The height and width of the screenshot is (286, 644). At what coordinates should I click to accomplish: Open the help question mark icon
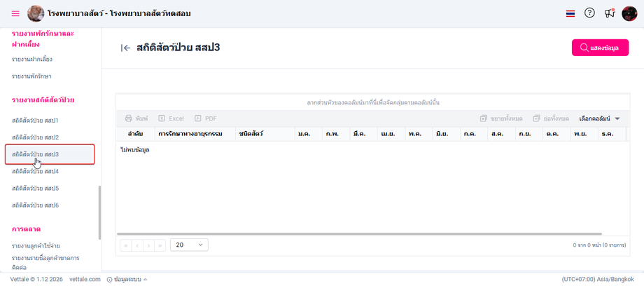[589, 13]
